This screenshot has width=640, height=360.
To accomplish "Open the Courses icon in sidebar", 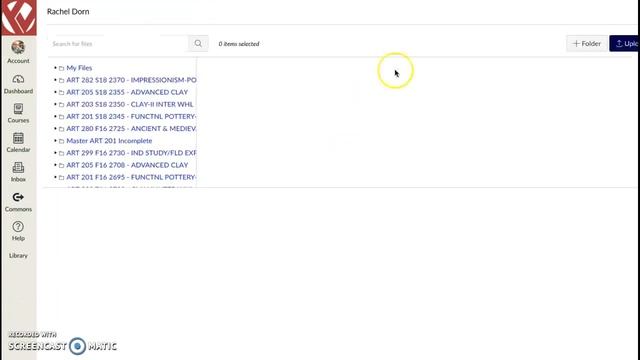I will click(x=18, y=109).
